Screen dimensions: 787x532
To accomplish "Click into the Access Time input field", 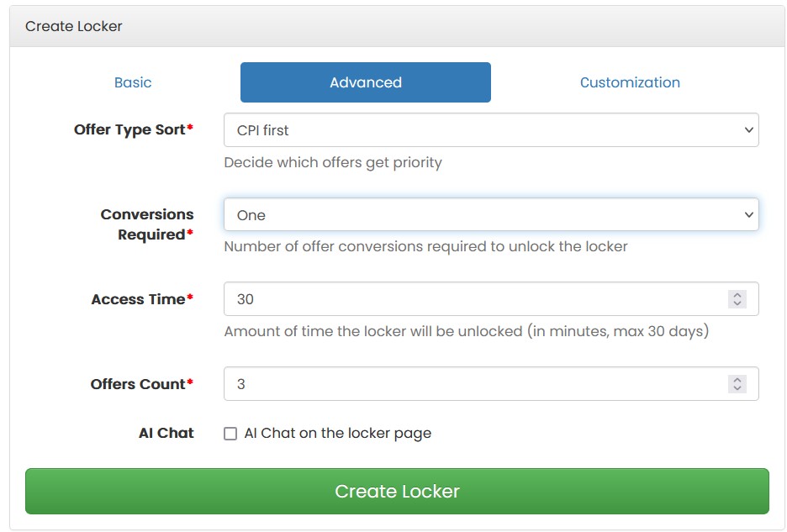I will point(491,299).
